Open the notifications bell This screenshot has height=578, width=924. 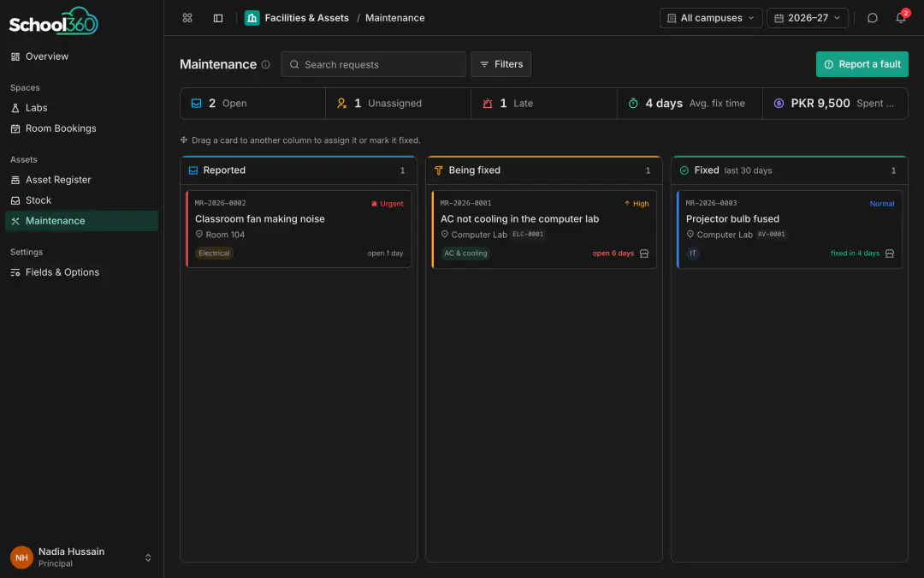901,18
